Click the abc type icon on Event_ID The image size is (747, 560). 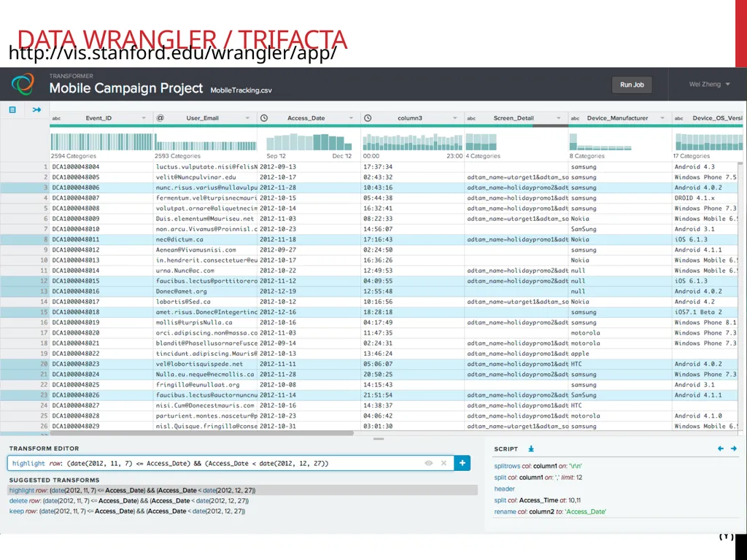[x=56, y=118]
